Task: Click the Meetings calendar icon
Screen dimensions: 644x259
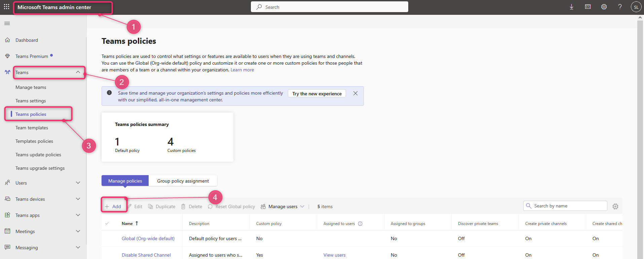Action: [7, 231]
